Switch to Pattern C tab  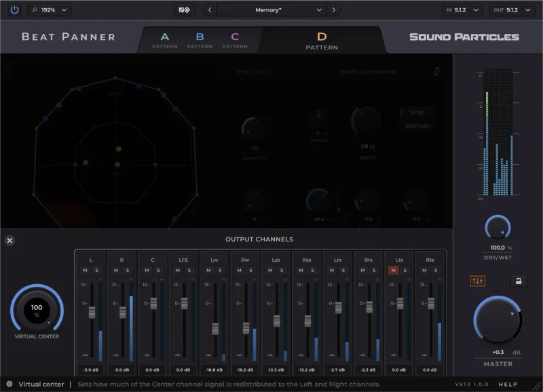click(x=235, y=41)
